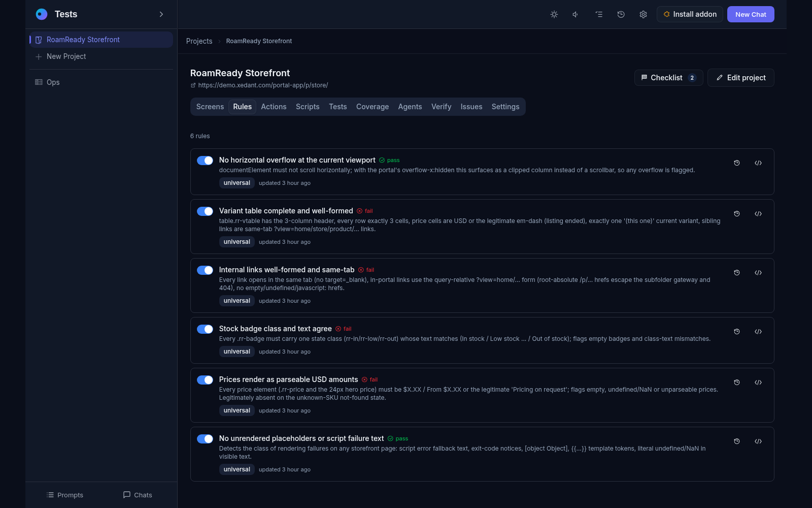Open Prompts at sidebar bottom
Viewport: 812px width, 508px height.
(65, 495)
